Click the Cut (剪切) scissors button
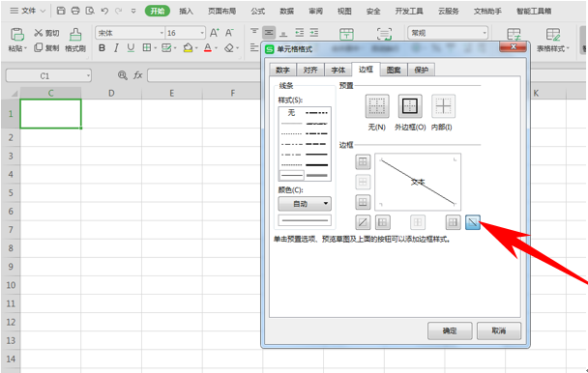This screenshot has height=373, width=588. click(x=46, y=33)
